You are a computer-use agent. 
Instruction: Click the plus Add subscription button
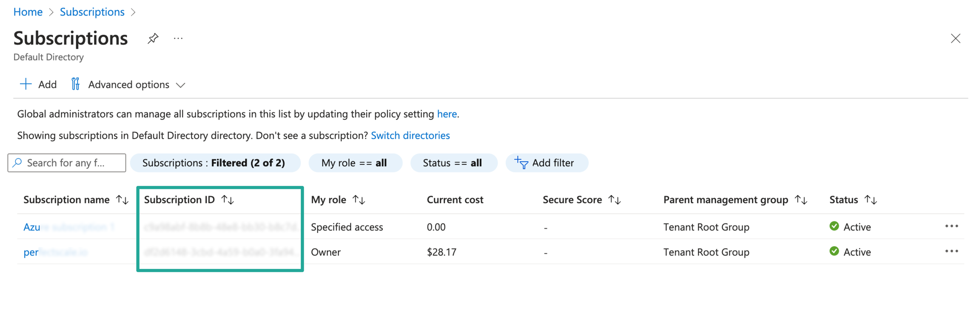[x=38, y=84]
